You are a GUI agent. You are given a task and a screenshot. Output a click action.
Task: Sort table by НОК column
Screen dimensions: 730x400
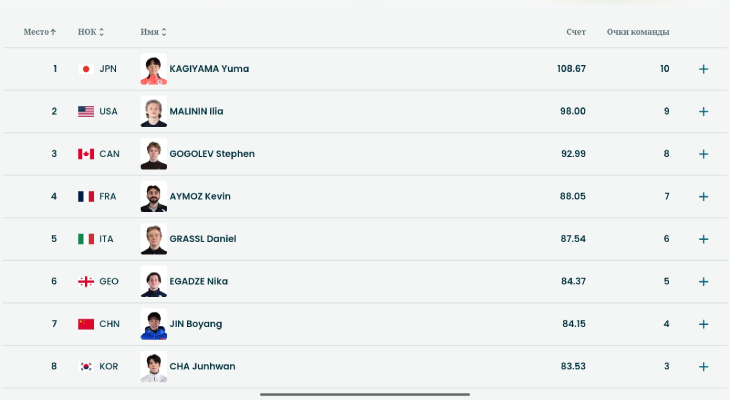click(90, 32)
